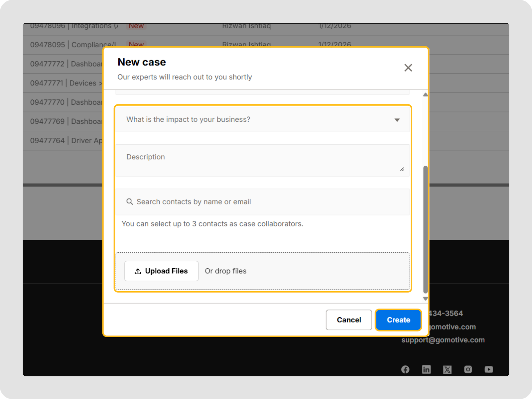Submit the case with Create
This screenshot has width=532, height=399.
[398, 320]
